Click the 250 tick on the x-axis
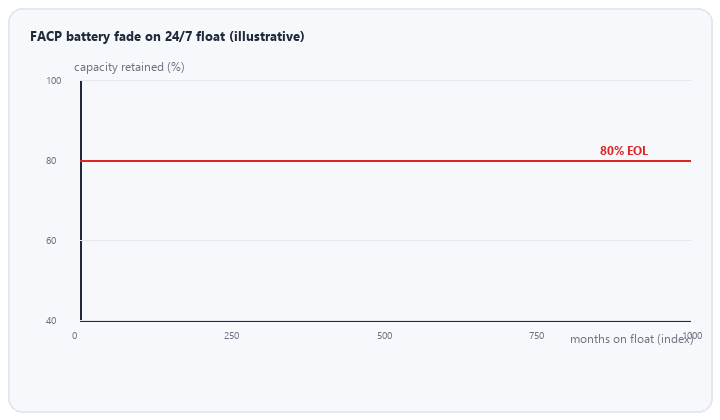Image resolution: width=720 pixels, height=420 pixels. point(231,336)
